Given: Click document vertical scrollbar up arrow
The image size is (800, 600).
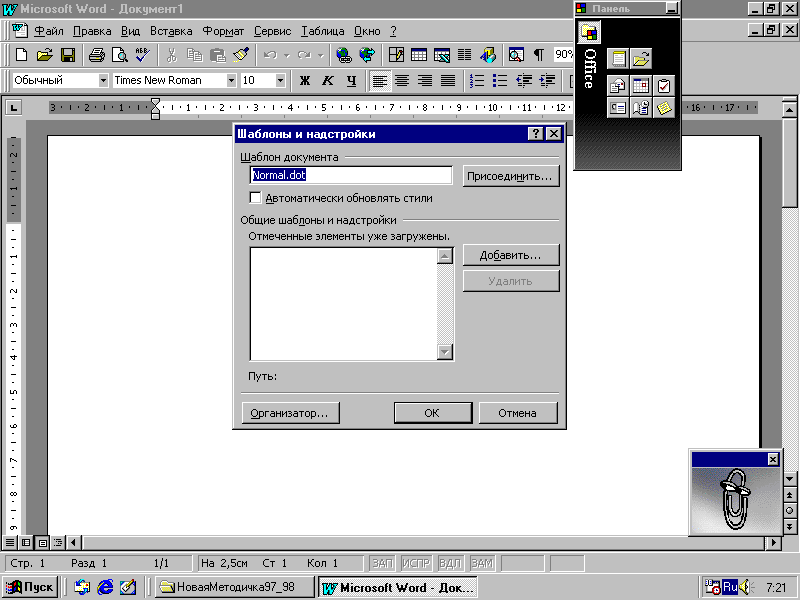Looking at the screenshot, I should pos(789,109).
